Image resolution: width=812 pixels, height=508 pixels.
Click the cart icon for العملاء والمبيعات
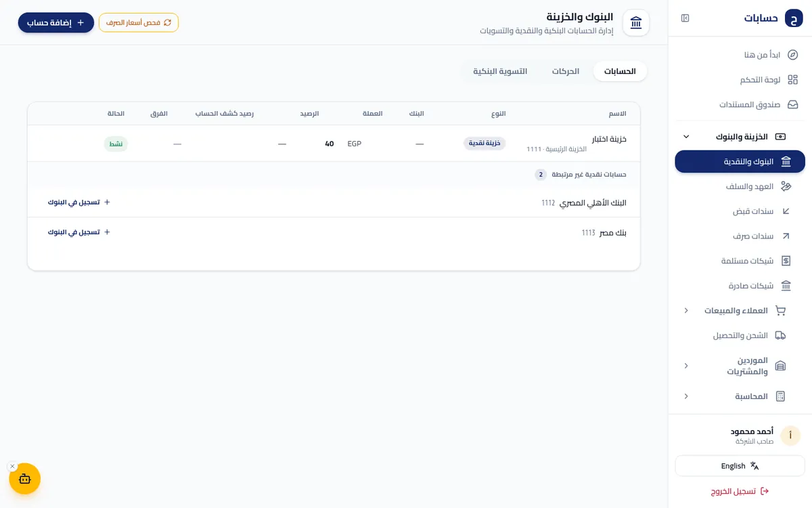780,311
